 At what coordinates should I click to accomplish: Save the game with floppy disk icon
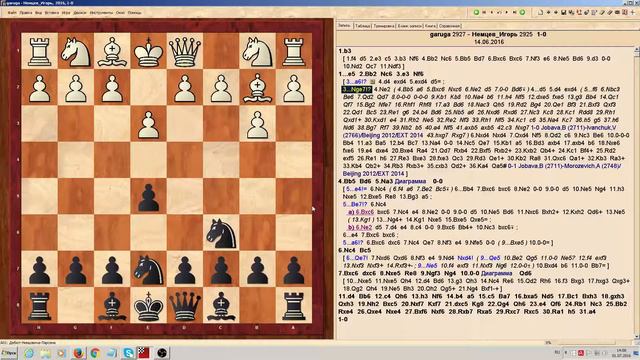(563, 12)
